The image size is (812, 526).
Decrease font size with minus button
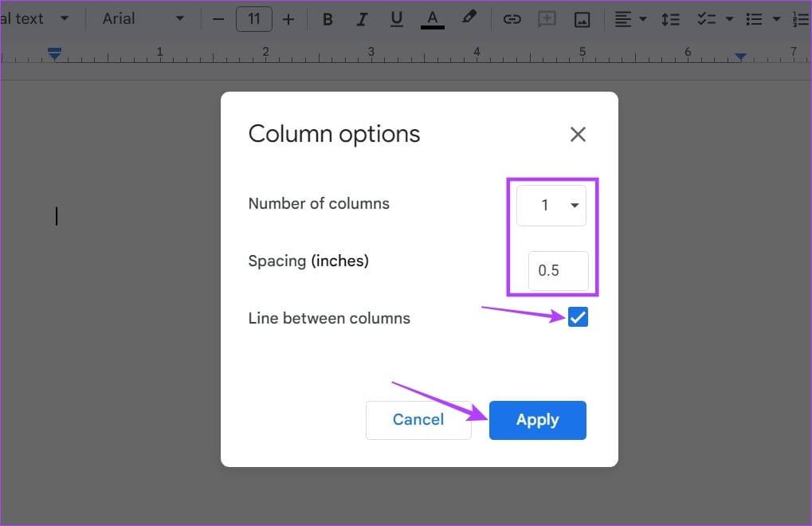tap(218, 20)
